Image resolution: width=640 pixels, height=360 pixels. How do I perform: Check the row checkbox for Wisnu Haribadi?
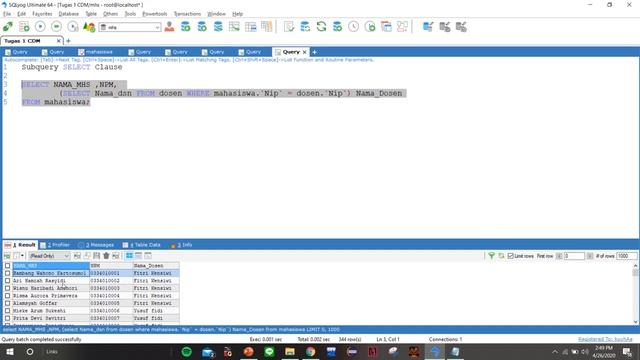coord(7,288)
